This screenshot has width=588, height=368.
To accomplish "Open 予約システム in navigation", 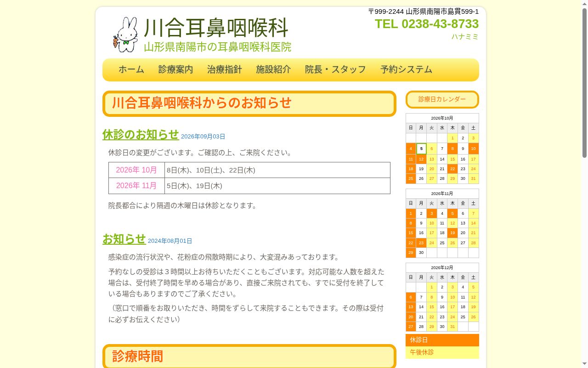I will 406,69.
